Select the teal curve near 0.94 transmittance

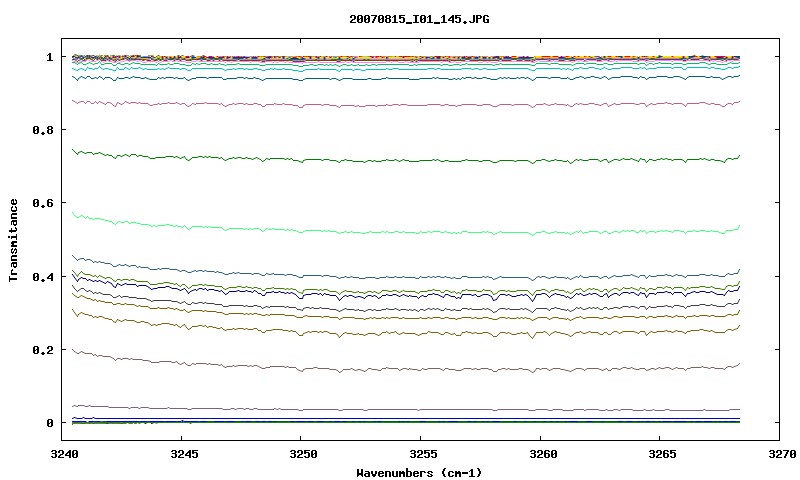tap(408, 79)
